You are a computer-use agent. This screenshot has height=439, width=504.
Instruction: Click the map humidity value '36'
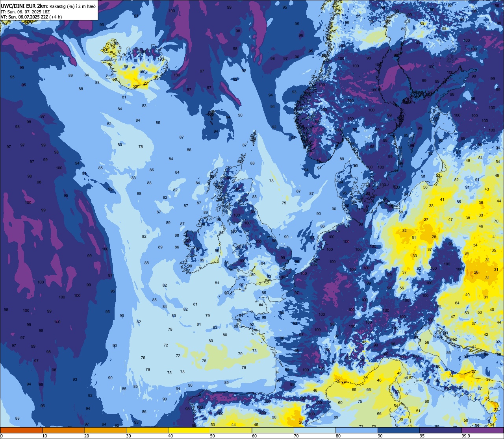481,203
